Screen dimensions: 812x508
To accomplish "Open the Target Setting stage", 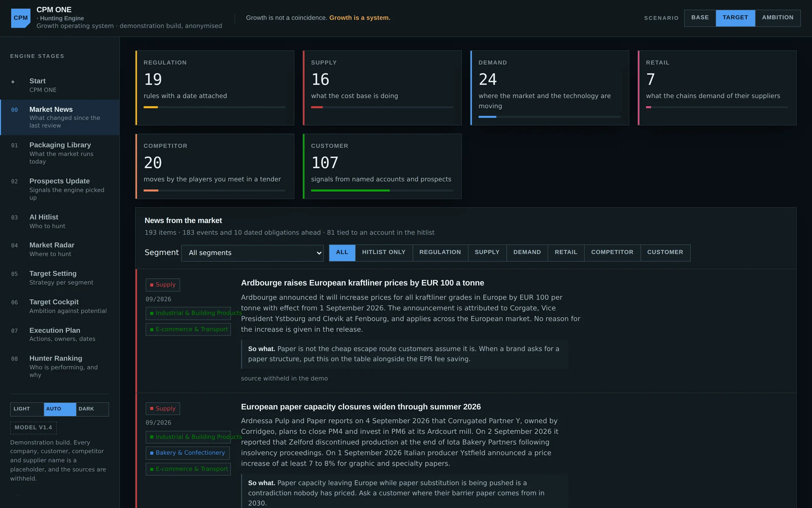I will pyautogui.click(x=60, y=278).
